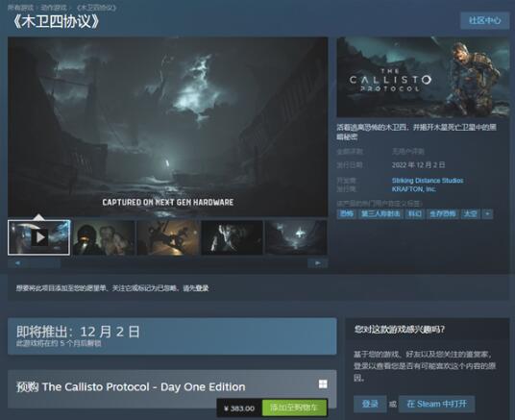View the fourth dark corridor screenshot thumbnail
The width and height of the screenshot is (515, 420).
pyautogui.click(x=232, y=237)
